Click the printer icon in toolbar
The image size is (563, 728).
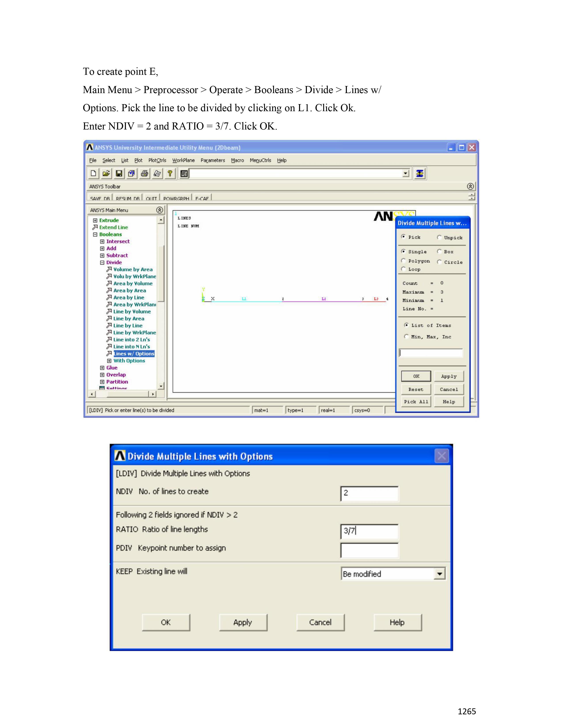coord(144,173)
